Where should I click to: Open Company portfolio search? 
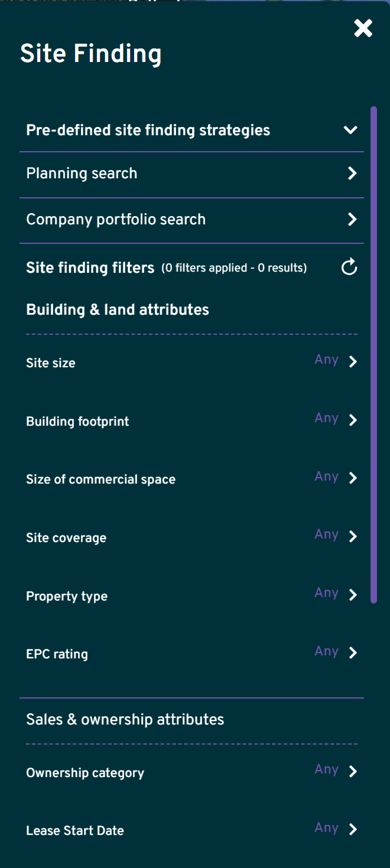point(116,219)
